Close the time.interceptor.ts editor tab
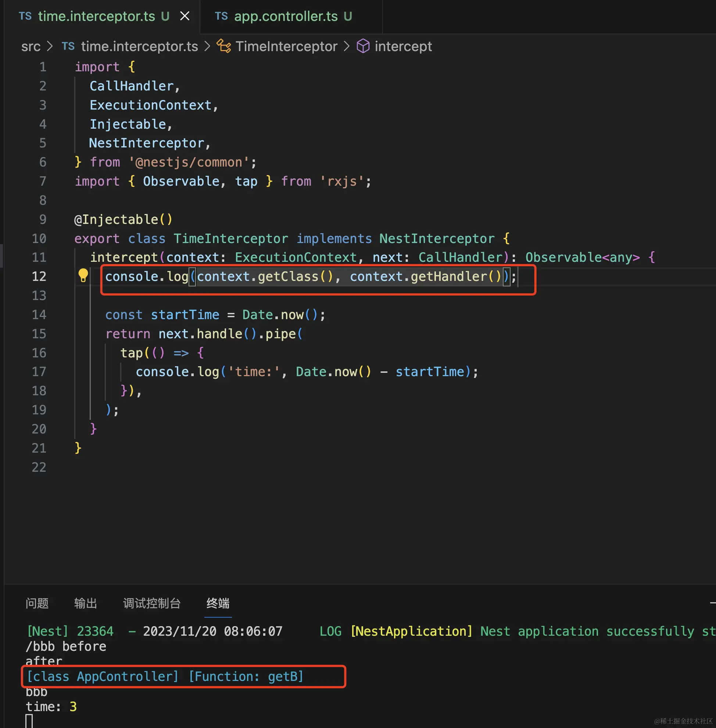The height and width of the screenshot is (728, 716). pos(185,16)
